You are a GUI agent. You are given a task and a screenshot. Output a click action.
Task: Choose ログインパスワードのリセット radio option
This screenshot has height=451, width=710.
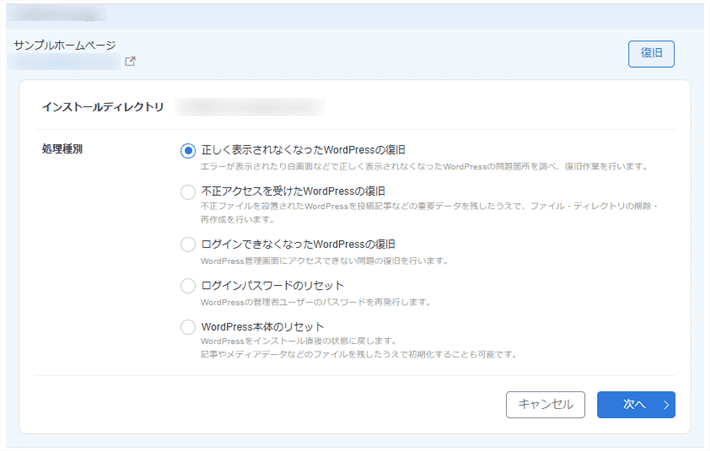coord(188,286)
